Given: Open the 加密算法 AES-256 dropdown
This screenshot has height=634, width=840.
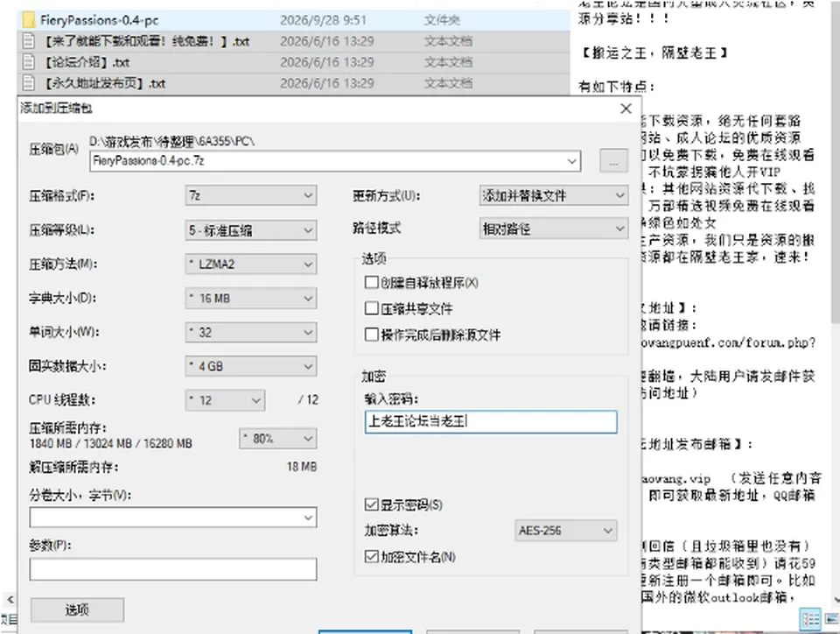Looking at the screenshot, I should pyautogui.click(x=566, y=531).
